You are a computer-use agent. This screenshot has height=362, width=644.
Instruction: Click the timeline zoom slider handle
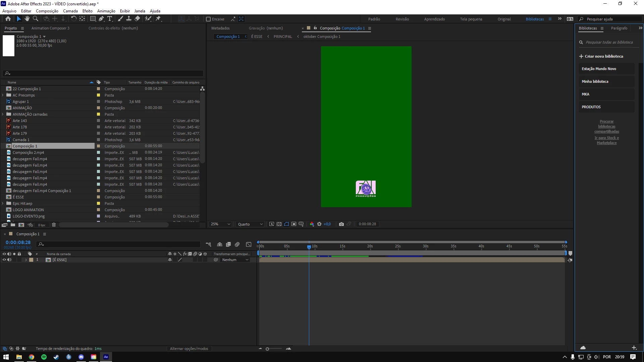267,349
